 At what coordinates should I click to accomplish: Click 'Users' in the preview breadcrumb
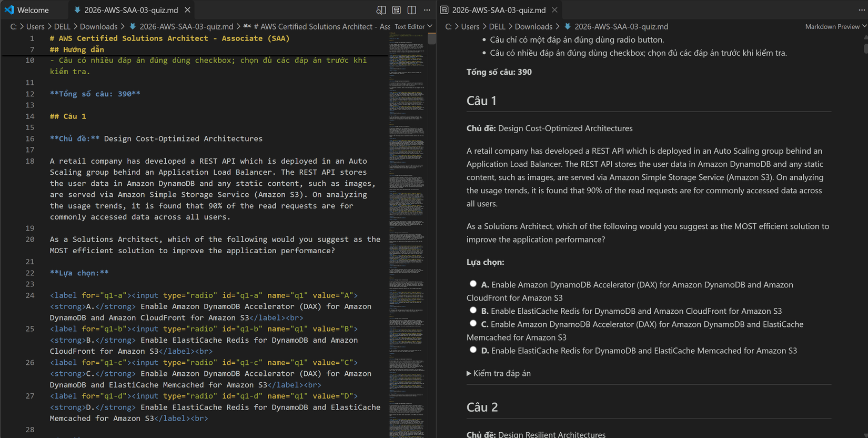(x=470, y=26)
